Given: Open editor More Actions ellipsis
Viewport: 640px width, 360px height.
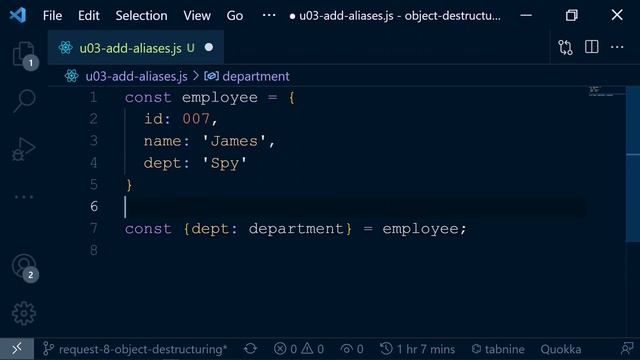Looking at the screenshot, I should pos(617,47).
